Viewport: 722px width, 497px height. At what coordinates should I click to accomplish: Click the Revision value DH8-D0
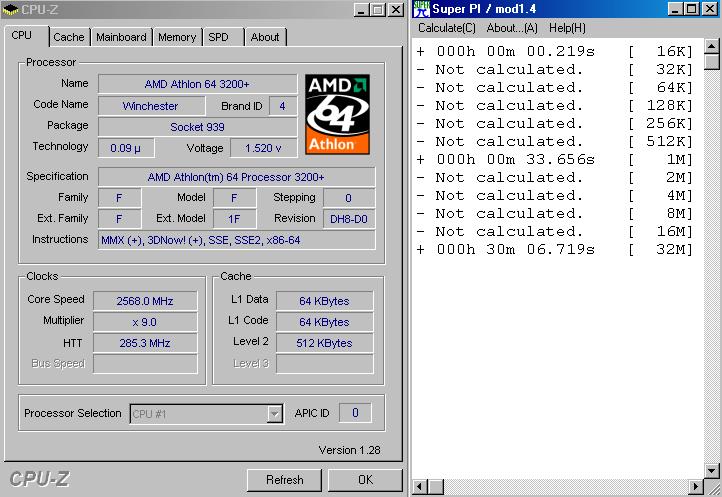click(349, 219)
